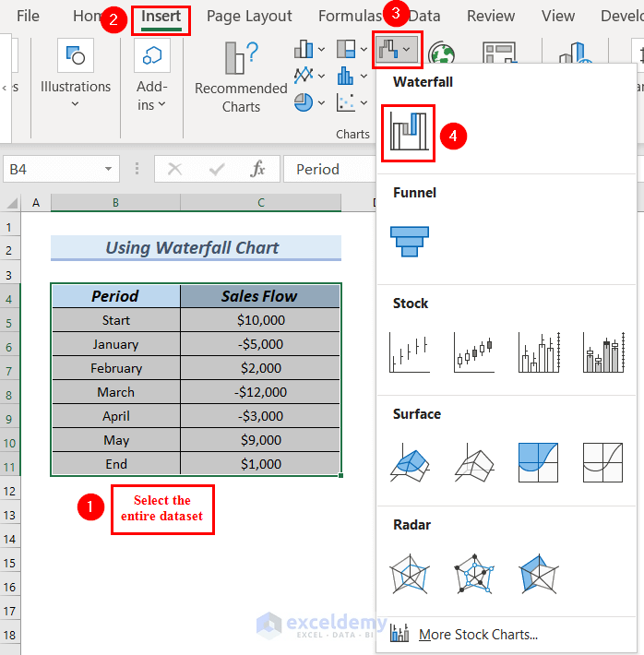The height and width of the screenshot is (655, 644).
Task: Click the cell with $9,000
Action: pos(260,440)
